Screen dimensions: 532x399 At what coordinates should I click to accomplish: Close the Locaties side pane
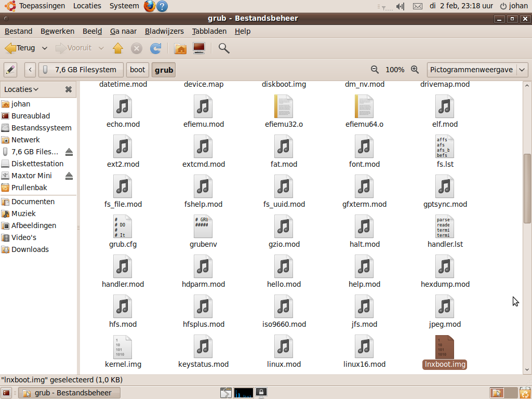coord(68,89)
